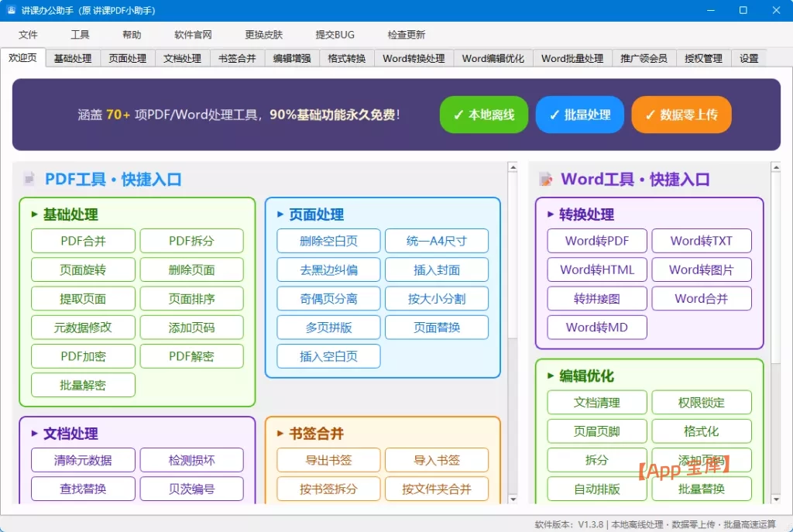Click the 编辑优化 section triangle
The image size is (793, 532).
[551, 376]
